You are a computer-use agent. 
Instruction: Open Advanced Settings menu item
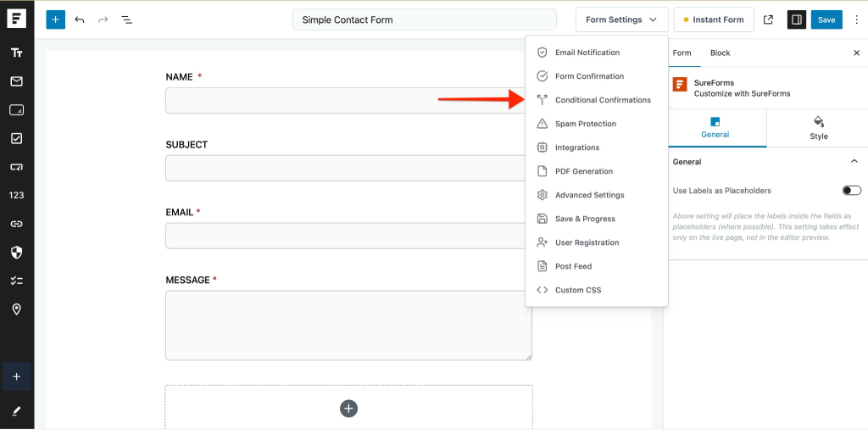coord(596,196)
